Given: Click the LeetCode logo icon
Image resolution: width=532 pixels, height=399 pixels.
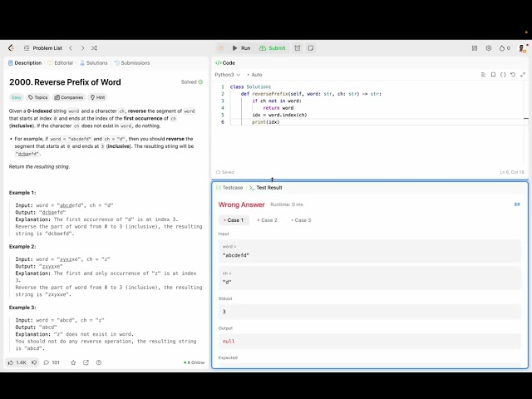Looking at the screenshot, I should coord(11,48).
